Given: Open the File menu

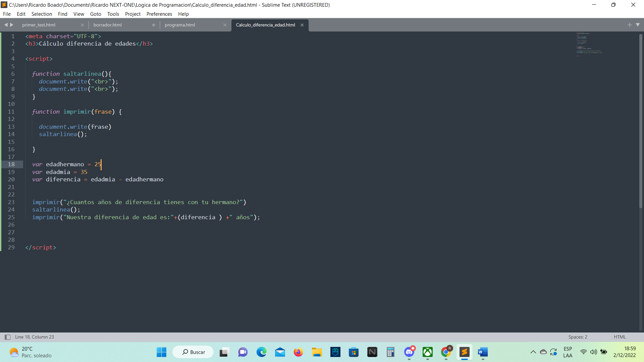Looking at the screenshot, I should [7, 14].
